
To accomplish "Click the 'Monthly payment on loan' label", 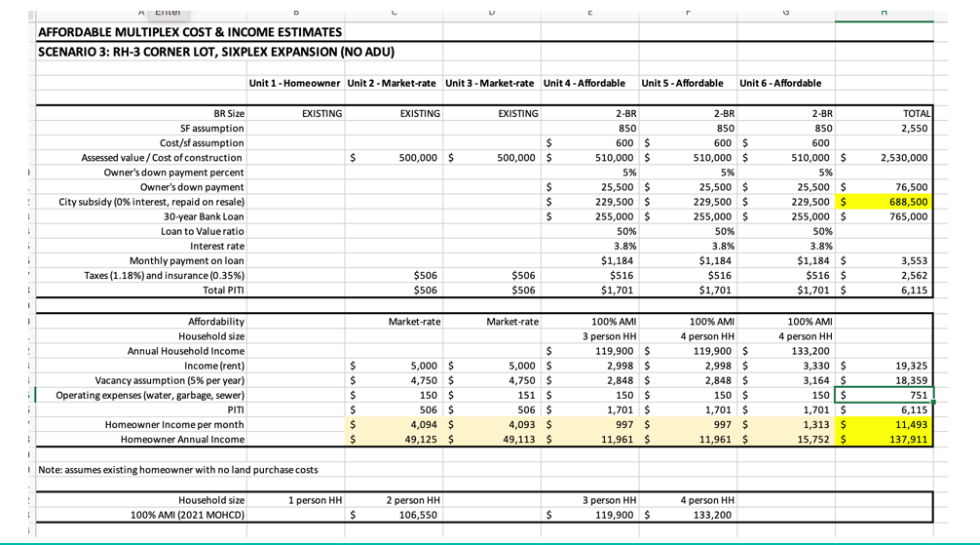I will click(x=187, y=261).
